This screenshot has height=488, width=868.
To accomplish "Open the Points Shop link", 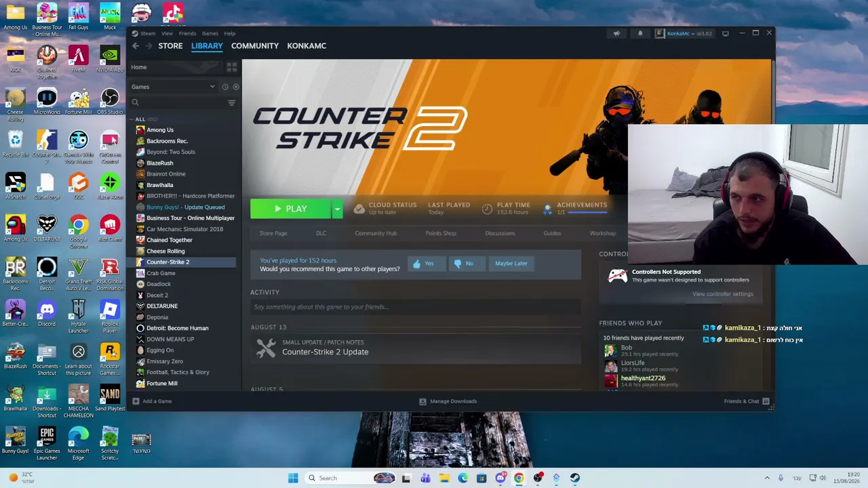I will [441, 233].
